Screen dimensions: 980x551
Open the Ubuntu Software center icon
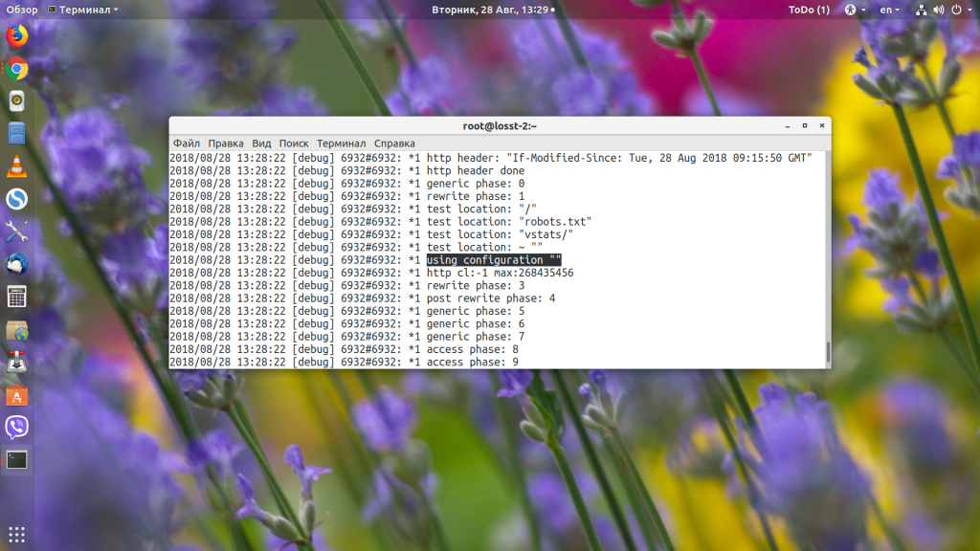16,394
